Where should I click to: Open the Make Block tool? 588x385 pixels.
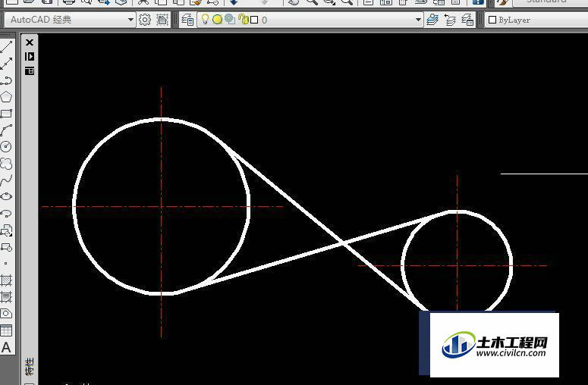[6, 247]
